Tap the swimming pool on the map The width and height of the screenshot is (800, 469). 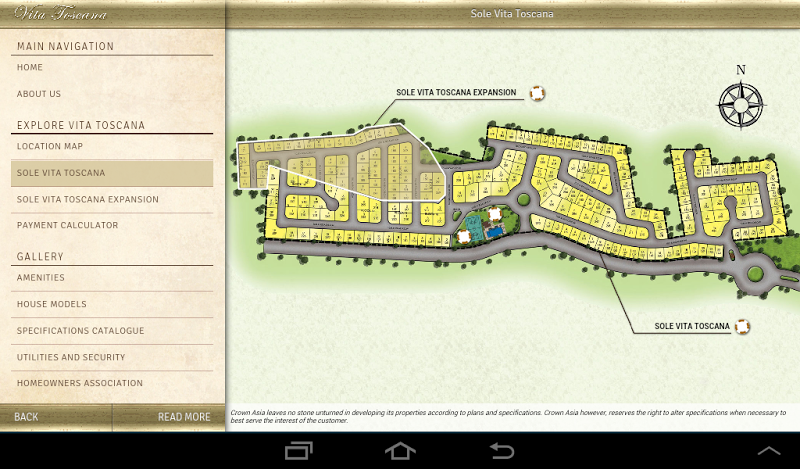[493, 233]
